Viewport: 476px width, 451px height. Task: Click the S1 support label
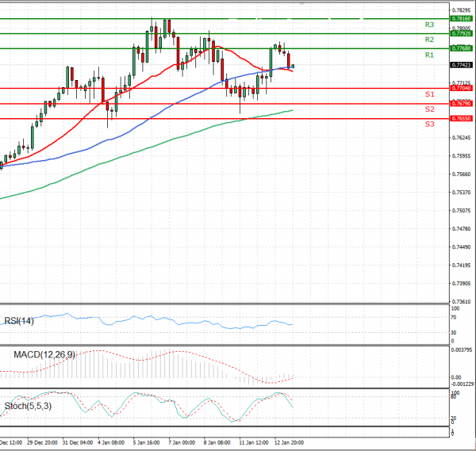[429, 94]
